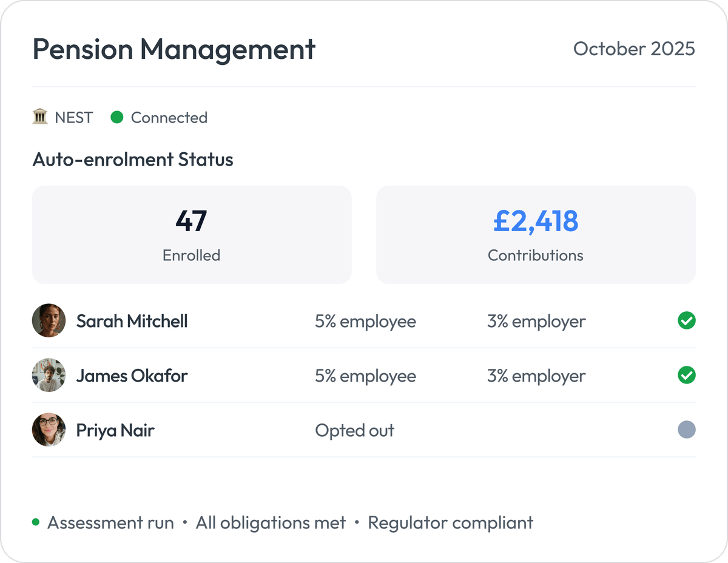
Task: Open the October 2025 period selector
Action: click(635, 49)
